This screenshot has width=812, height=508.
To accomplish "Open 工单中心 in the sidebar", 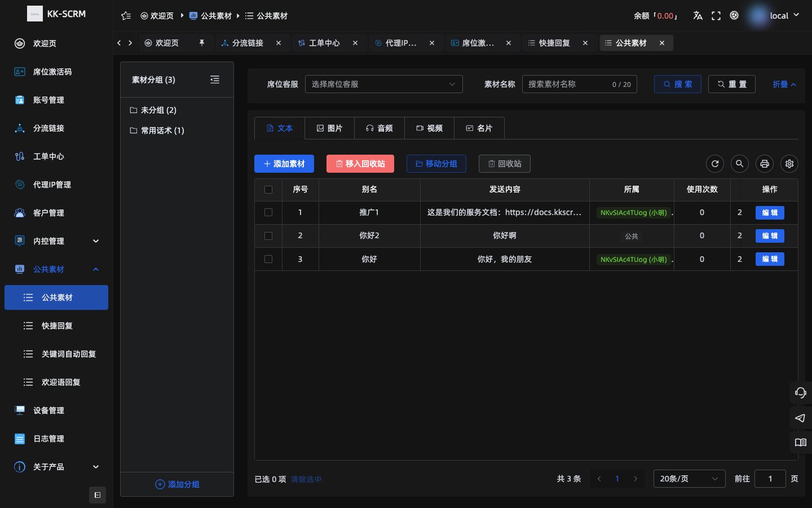I will click(56, 156).
